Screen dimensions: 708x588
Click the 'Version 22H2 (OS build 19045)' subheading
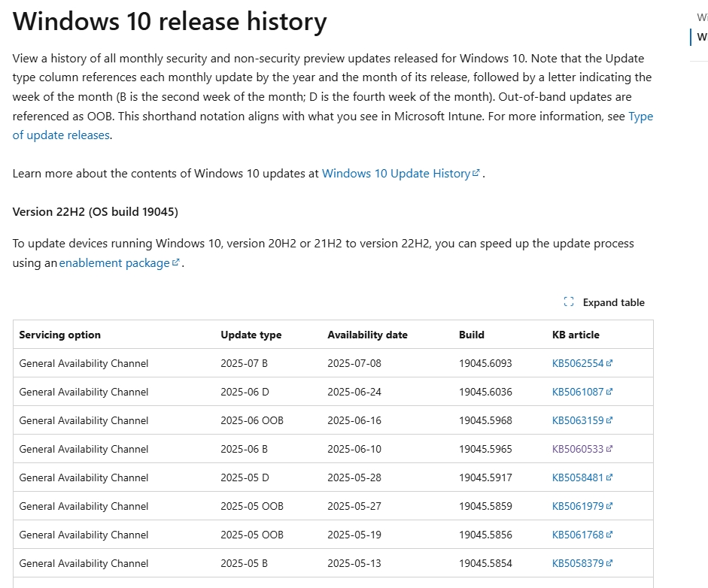96,211
